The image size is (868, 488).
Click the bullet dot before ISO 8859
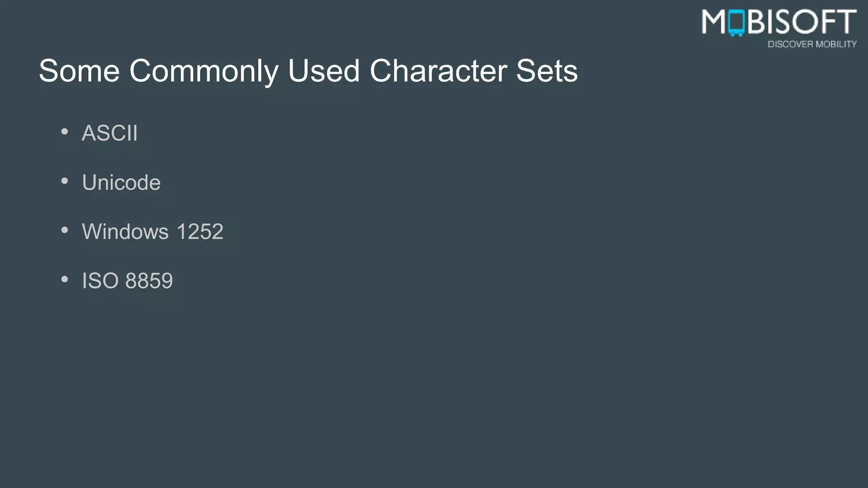(x=64, y=280)
